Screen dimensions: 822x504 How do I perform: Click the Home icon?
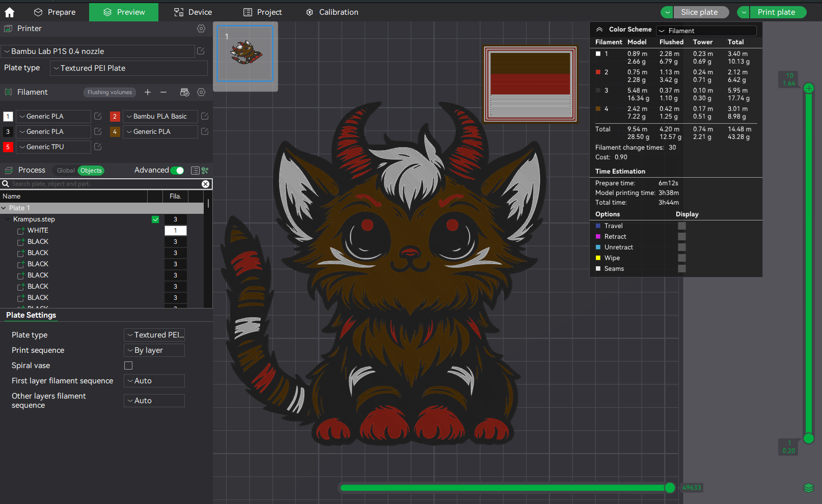pyautogui.click(x=9, y=12)
